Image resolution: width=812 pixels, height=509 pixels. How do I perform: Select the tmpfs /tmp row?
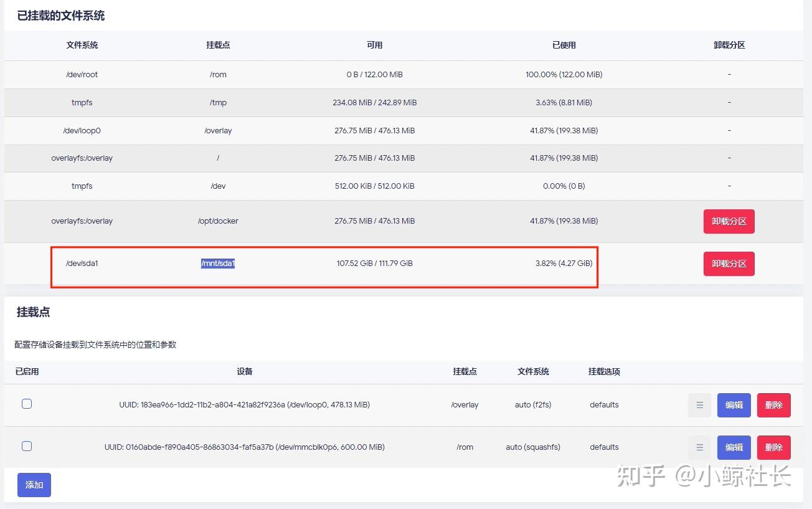[x=249, y=102]
